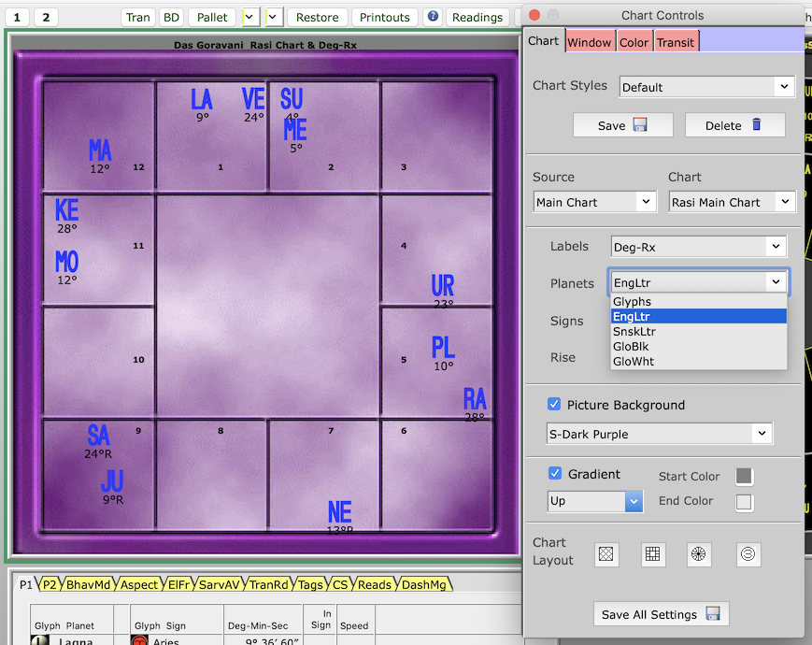Switch to the Transit tab
The image size is (812, 645).
click(x=676, y=42)
